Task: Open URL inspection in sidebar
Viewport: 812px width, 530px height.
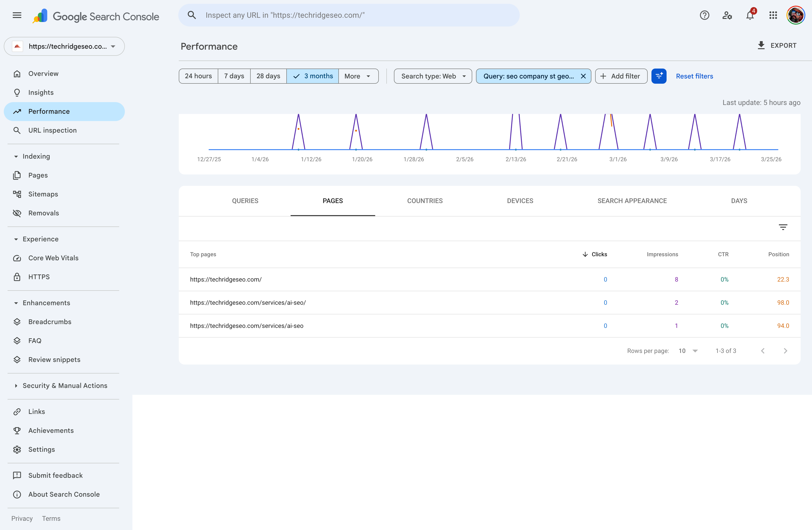Action: pyautogui.click(x=64, y=130)
